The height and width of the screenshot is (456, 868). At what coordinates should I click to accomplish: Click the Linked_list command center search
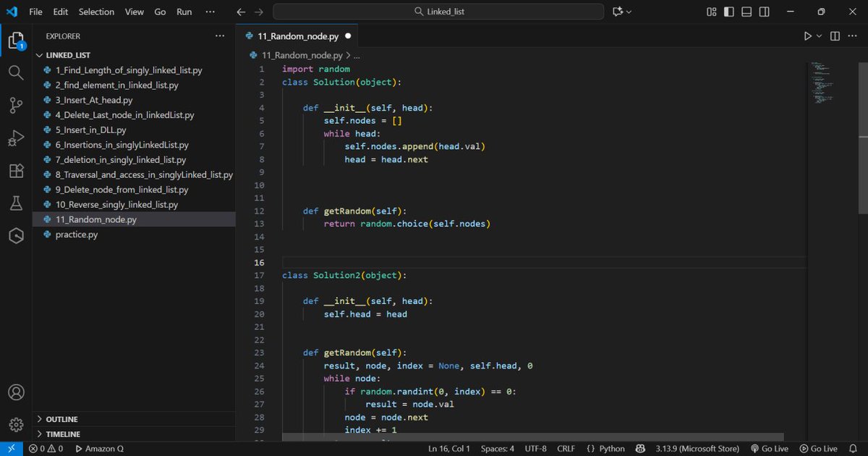[438, 12]
